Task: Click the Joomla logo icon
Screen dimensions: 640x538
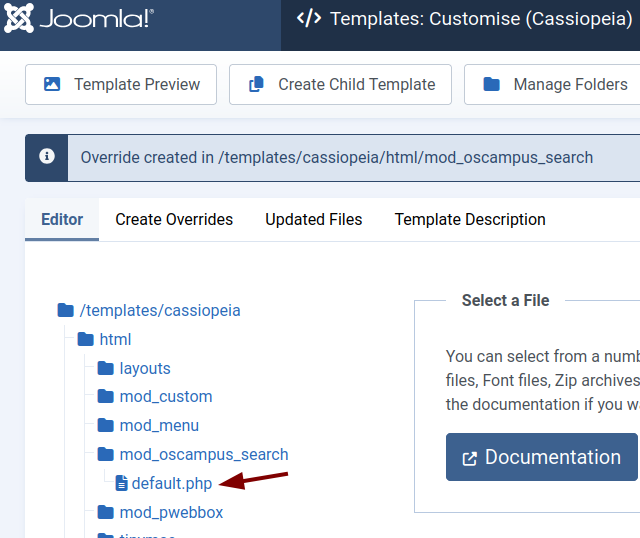Action: 18,18
